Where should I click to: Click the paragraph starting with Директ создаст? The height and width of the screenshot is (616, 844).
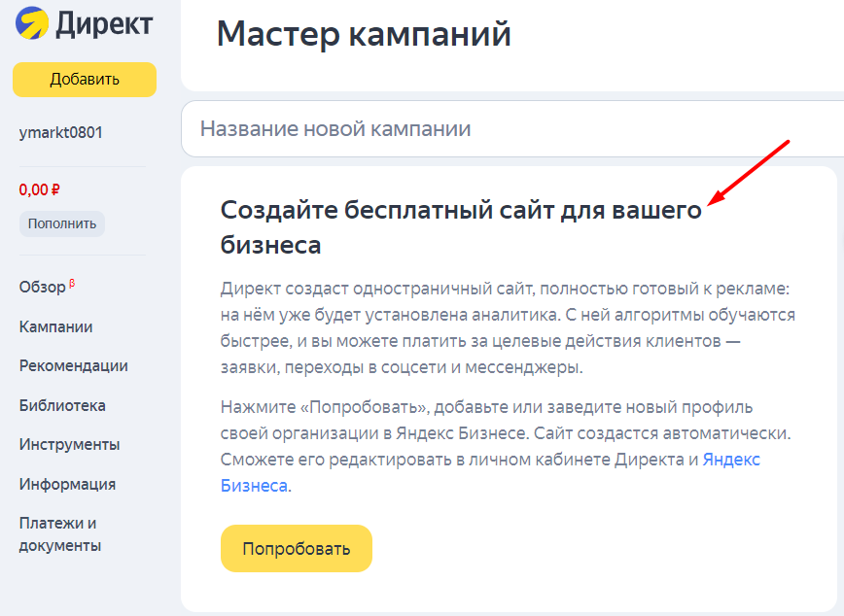tap(508, 328)
